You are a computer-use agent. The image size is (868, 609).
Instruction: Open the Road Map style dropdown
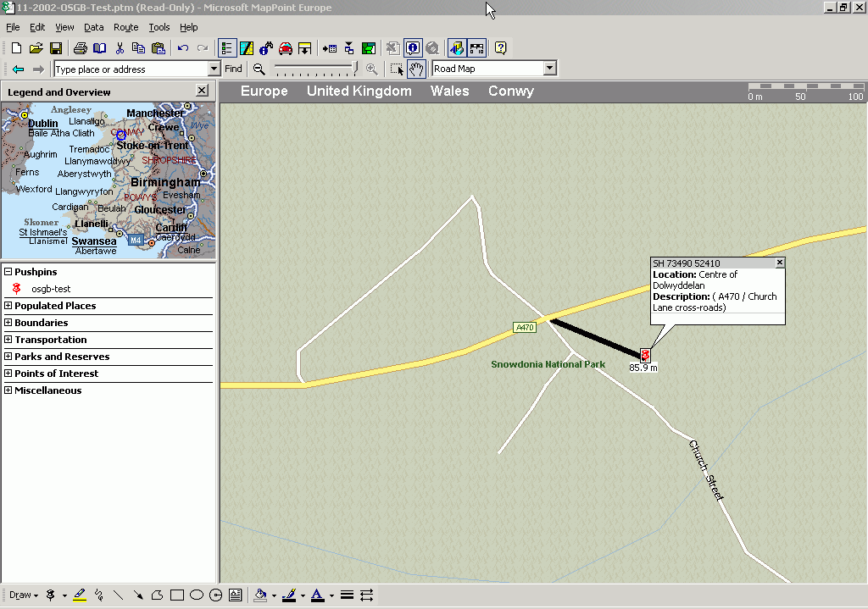(x=549, y=69)
